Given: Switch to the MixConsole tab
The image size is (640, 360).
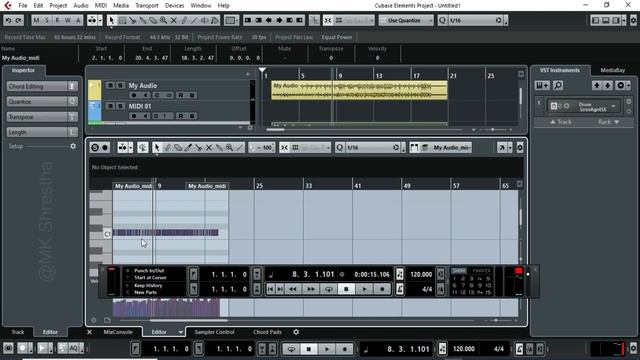Looking at the screenshot, I should [118, 332].
